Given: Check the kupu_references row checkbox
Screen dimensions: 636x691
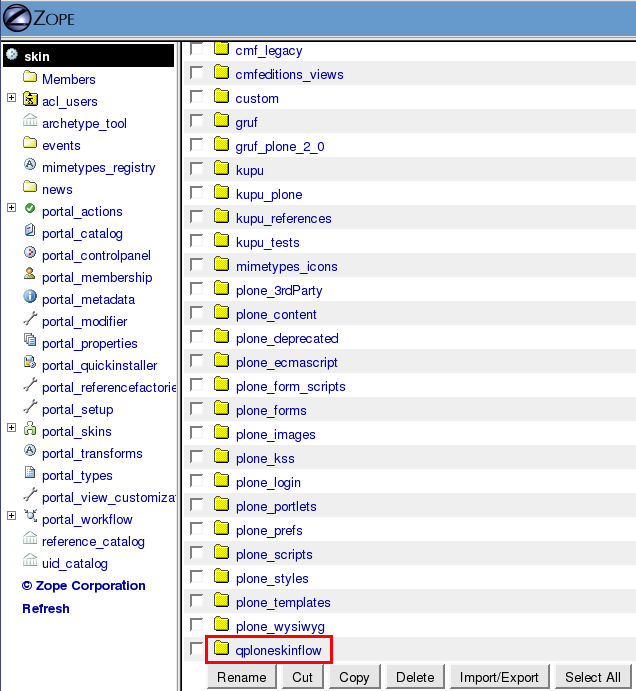Looking at the screenshot, I should tap(196, 216).
